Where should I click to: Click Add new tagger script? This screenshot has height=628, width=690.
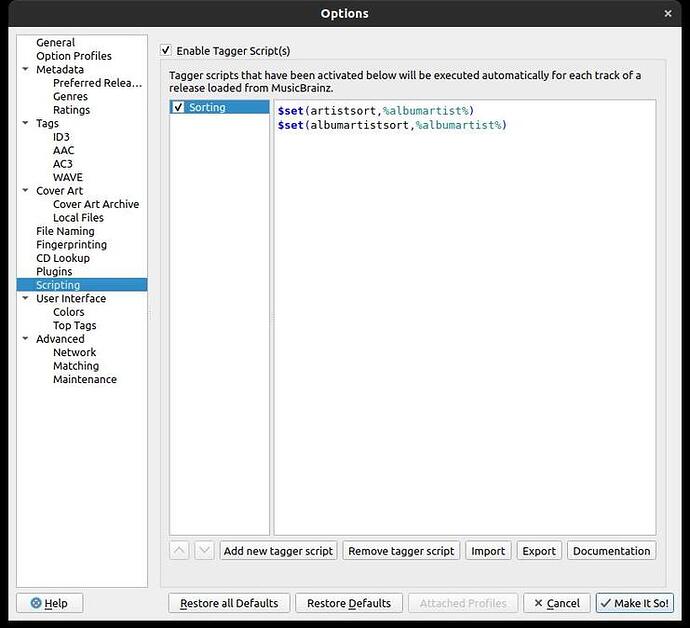click(278, 551)
